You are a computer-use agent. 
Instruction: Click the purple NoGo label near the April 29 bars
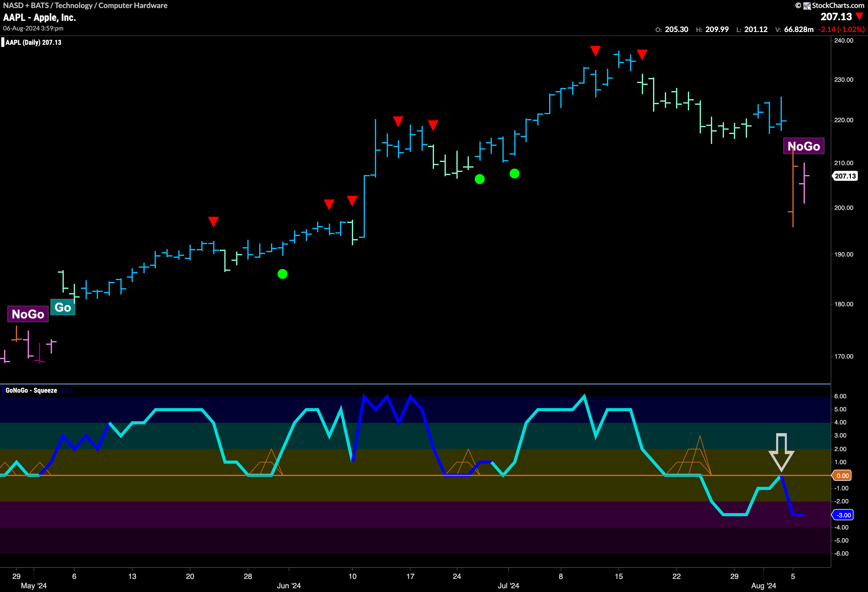pos(28,314)
